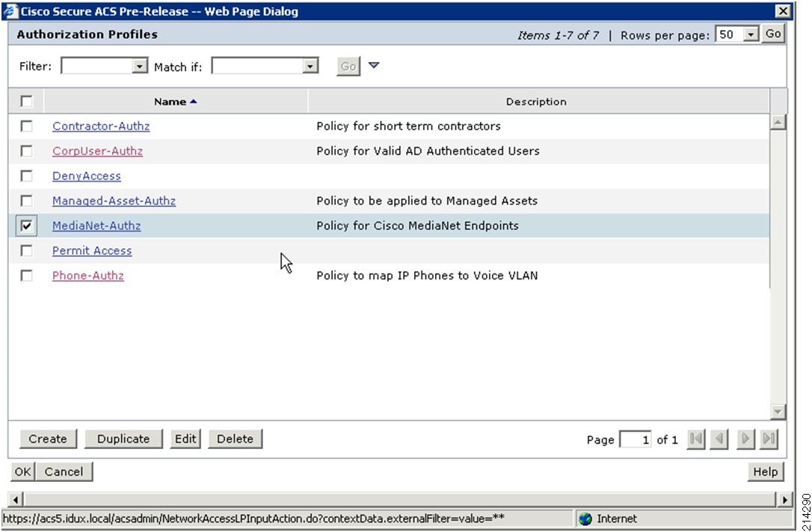Viewport: 812px width, 532px height.
Task: Click the filter Go button
Action: [x=348, y=66]
